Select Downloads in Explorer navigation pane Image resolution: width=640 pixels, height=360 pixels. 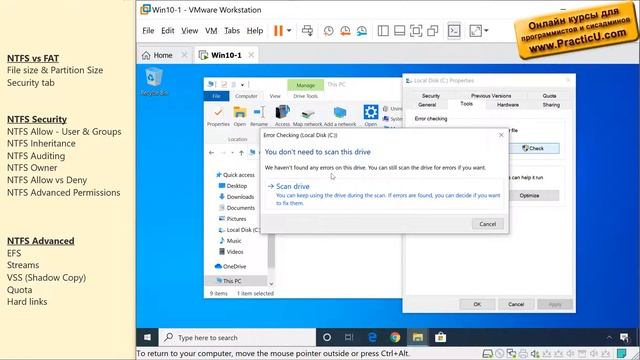tap(237, 197)
